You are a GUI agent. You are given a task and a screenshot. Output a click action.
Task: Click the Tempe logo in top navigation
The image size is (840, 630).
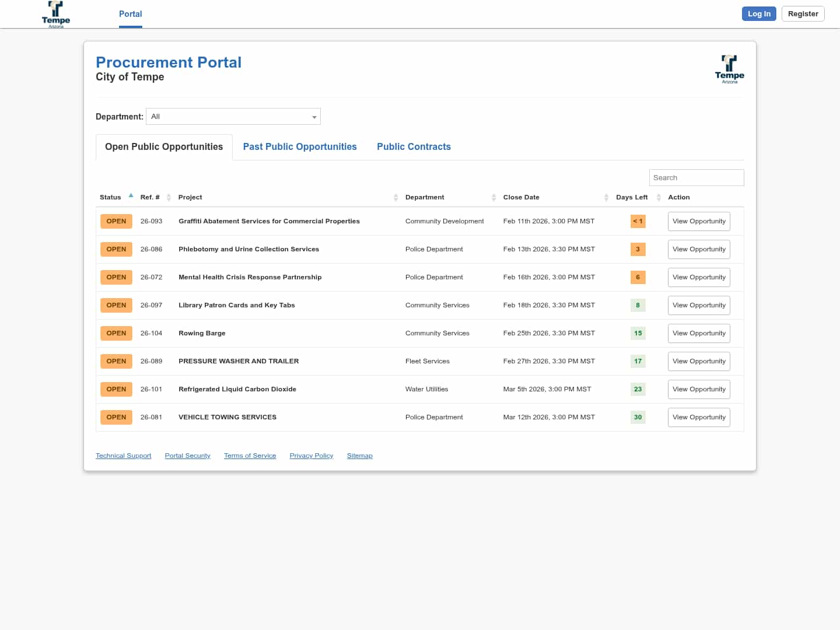pyautogui.click(x=56, y=14)
